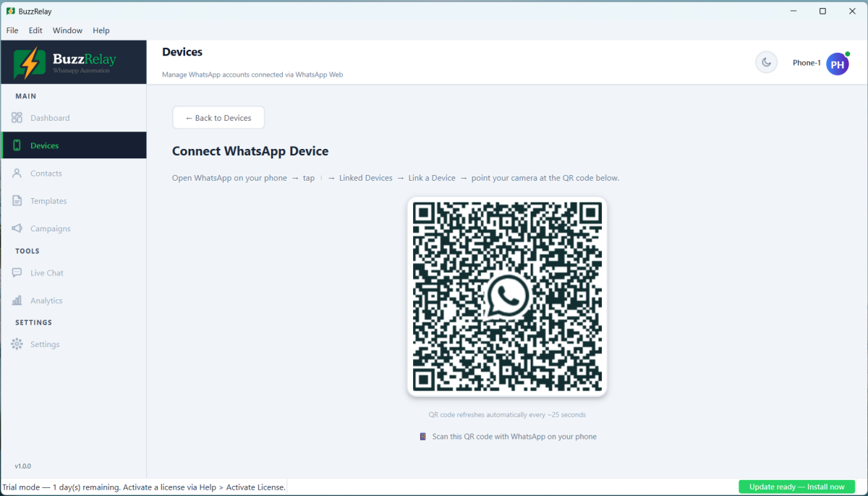This screenshot has height=496, width=868.
Task: Toggle dark mode with the moon icon
Action: pos(766,62)
